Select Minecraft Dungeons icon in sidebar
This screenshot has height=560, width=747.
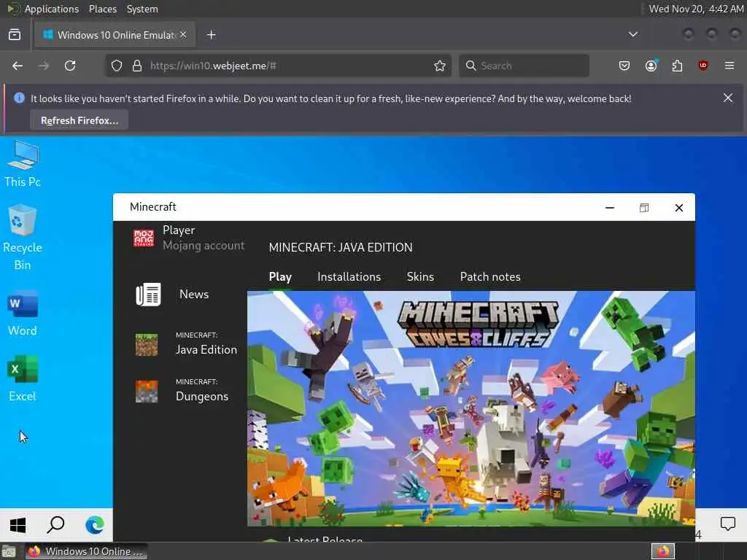pos(146,392)
